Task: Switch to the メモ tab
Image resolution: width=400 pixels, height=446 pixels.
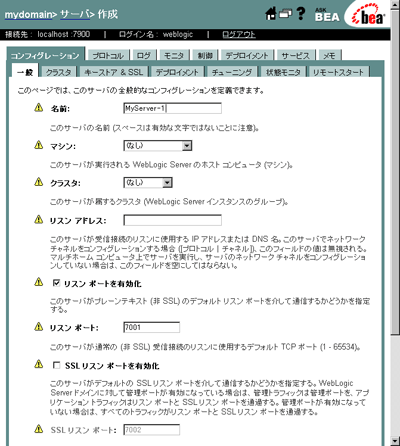Action: [x=330, y=55]
